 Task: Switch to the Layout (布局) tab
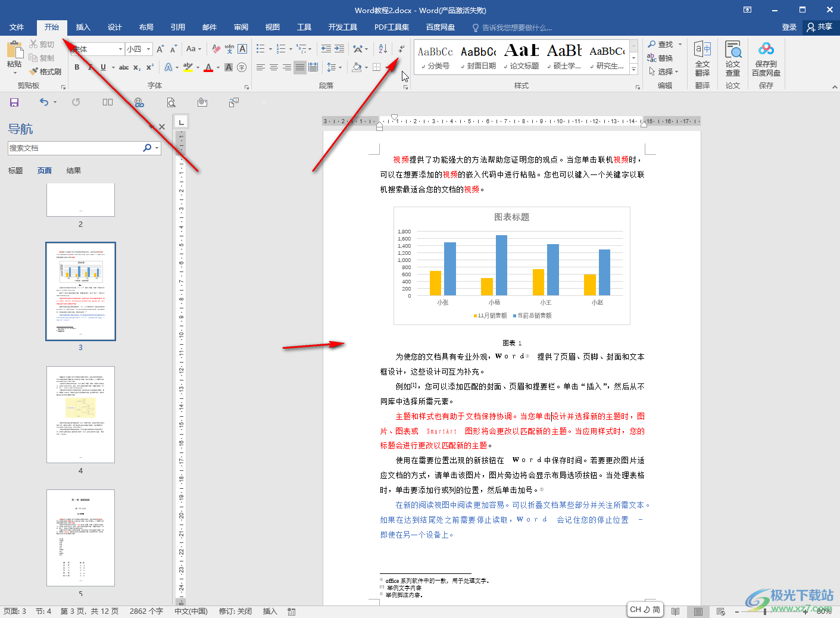tap(146, 27)
